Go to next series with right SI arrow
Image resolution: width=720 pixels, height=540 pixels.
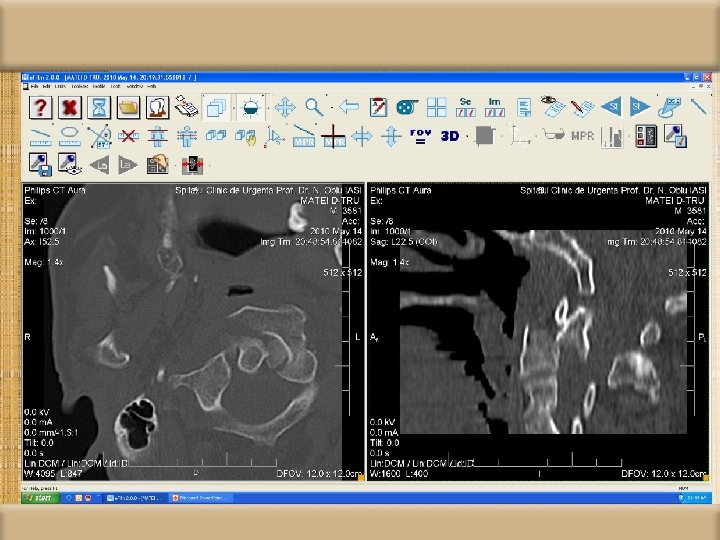(x=640, y=107)
